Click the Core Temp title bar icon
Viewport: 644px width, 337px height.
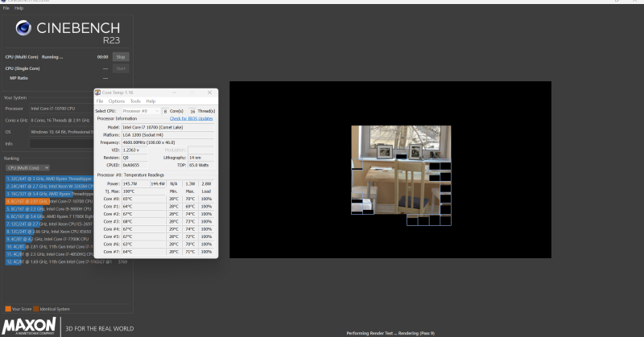[98, 92]
